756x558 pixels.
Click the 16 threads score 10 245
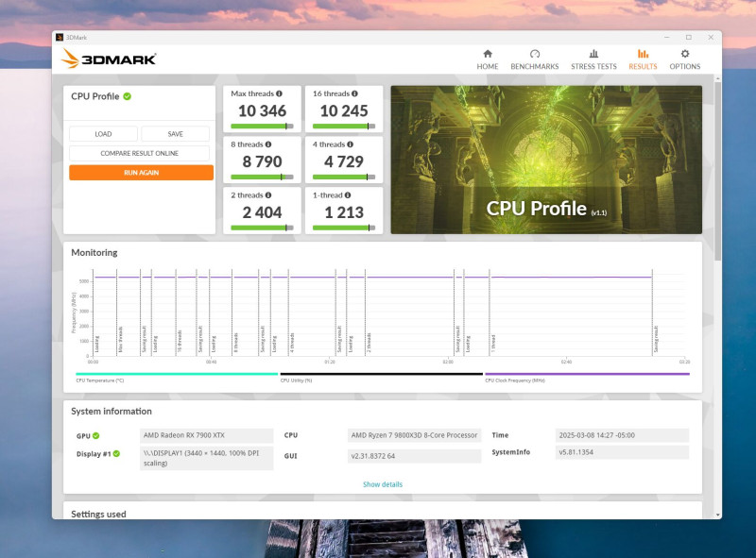[344, 110]
